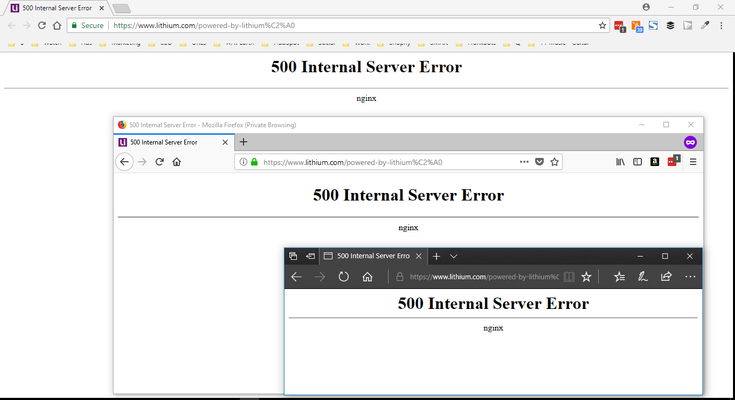This screenshot has width=735, height=400.
Task: Click Chrome's home button
Action: click(57, 25)
